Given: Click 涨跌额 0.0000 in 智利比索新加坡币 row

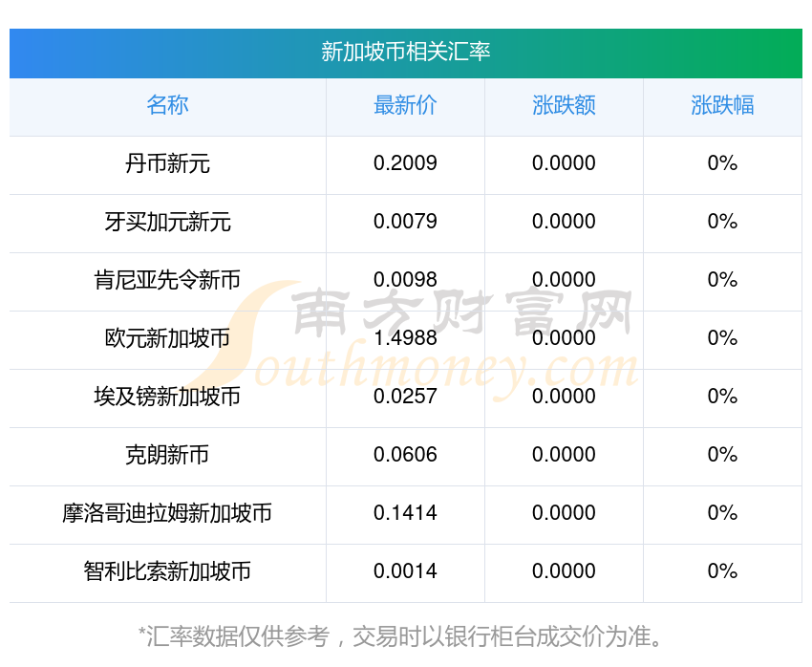Looking at the screenshot, I should [x=564, y=571].
